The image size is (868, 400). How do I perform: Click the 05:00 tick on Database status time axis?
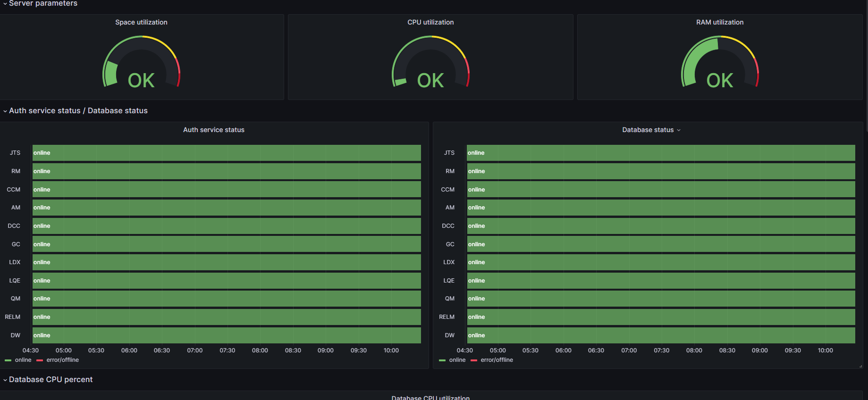[498, 350]
